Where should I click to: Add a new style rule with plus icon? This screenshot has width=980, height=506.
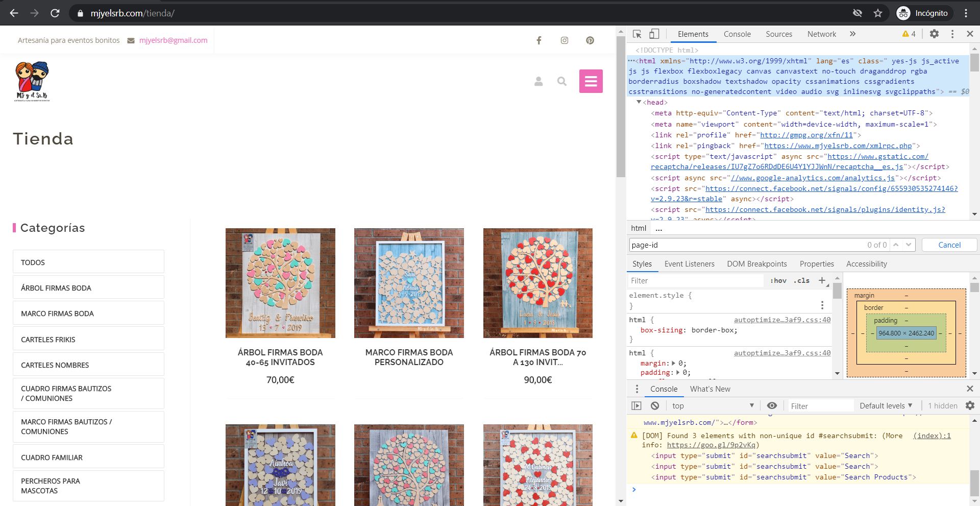point(822,280)
